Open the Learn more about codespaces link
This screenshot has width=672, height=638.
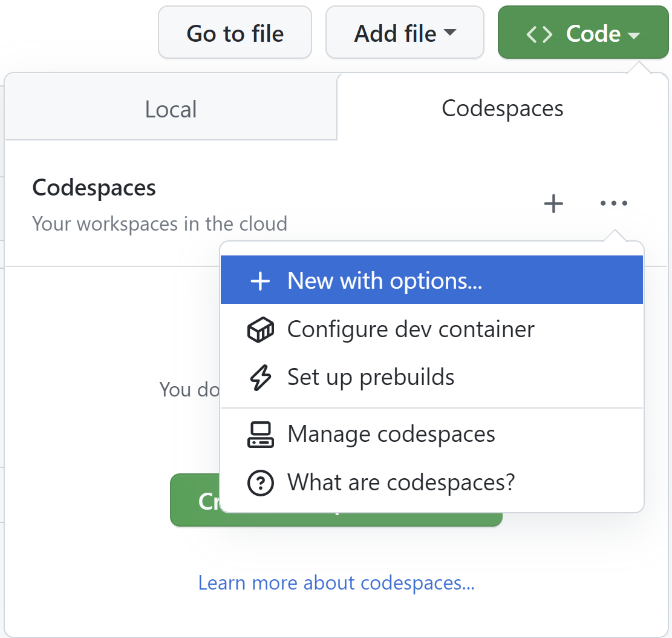(x=336, y=582)
